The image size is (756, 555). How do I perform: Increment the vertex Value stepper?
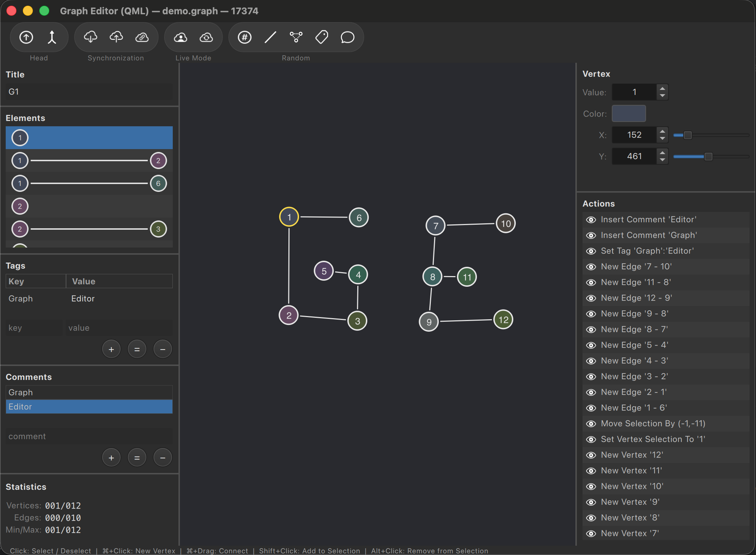pos(662,88)
